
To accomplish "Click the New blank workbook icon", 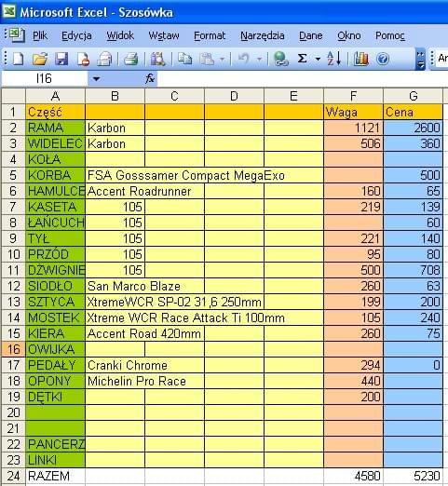I will [x=18, y=59].
